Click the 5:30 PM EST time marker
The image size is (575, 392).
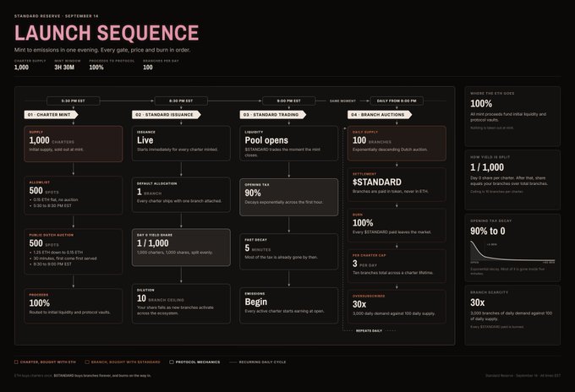coord(74,101)
